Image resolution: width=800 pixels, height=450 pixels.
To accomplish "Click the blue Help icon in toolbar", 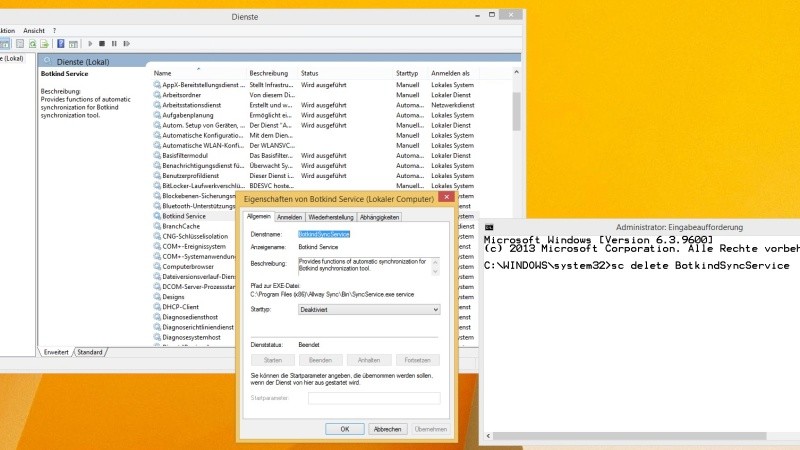I will [61, 44].
